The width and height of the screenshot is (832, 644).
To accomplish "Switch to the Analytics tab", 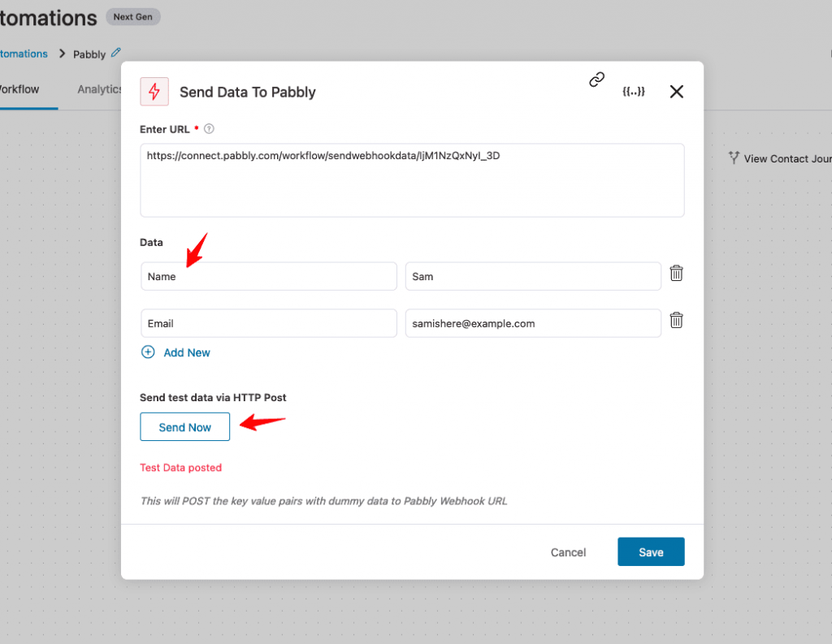I will pos(99,89).
